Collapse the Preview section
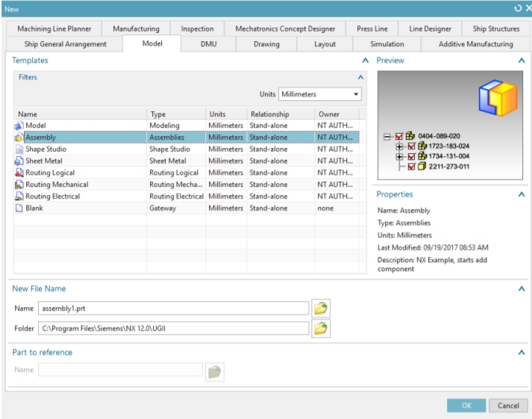Image resolution: width=532 pixels, height=419 pixels. (522, 60)
